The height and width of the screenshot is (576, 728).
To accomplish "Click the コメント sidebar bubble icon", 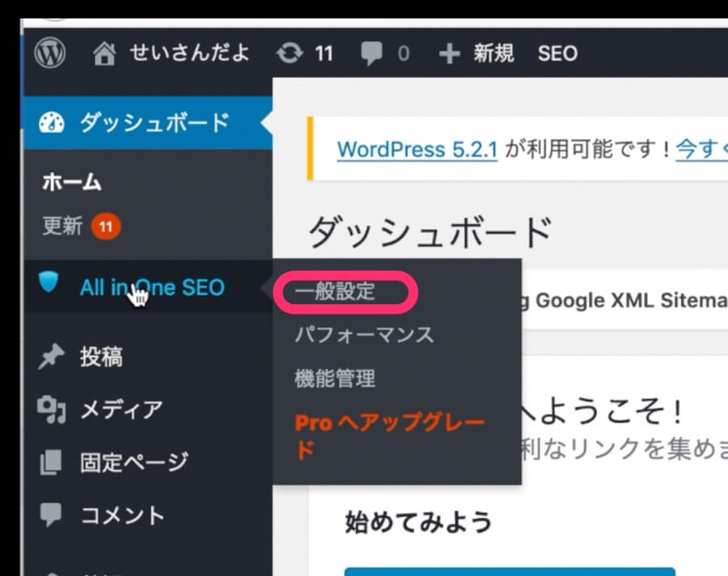I will click(x=50, y=515).
